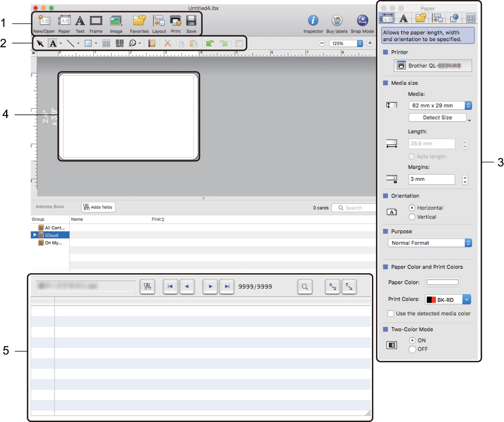Click the Margins 3 mm field
The image size is (504, 422).
click(x=432, y=179)
